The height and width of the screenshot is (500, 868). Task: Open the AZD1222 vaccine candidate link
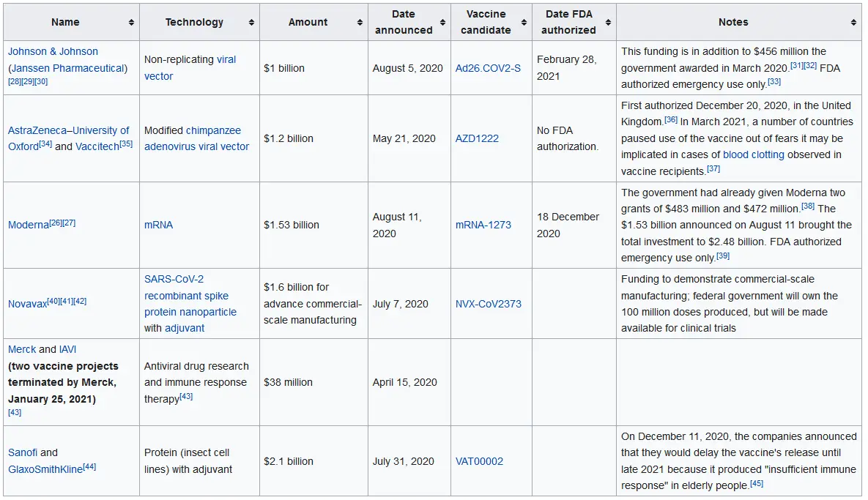(477, 138)
